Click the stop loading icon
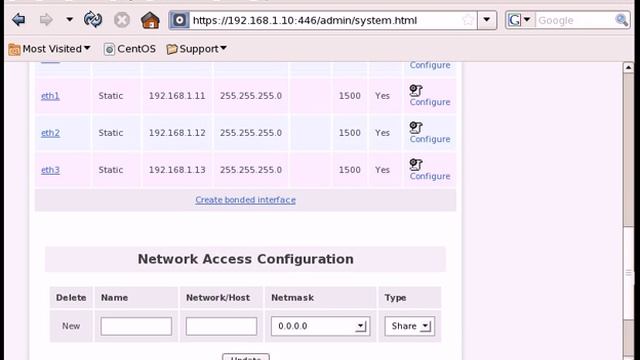Viewport: 640px width, 360px height. point(122,20)
